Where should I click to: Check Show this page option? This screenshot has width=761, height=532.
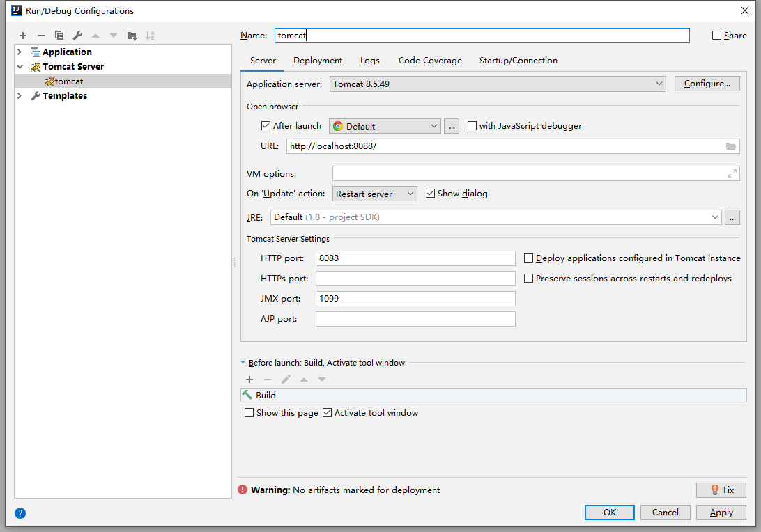(x=249, y=412)
